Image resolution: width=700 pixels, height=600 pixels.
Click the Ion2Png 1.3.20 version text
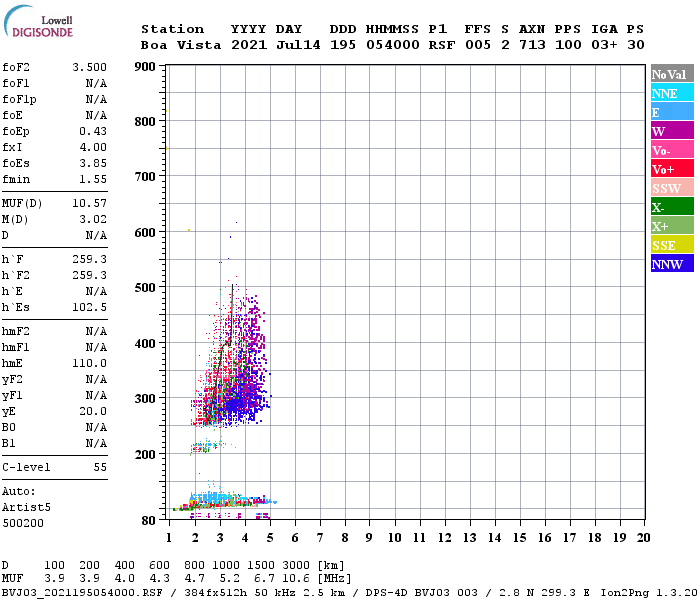649,593
